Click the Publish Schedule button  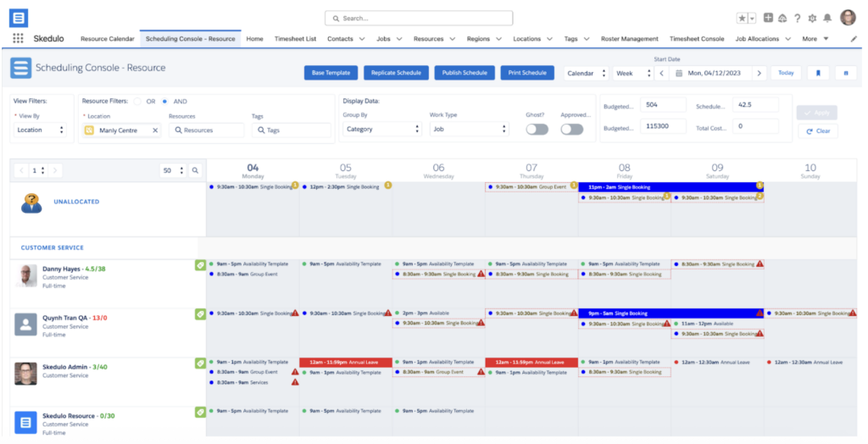click(x=465, y=73)
